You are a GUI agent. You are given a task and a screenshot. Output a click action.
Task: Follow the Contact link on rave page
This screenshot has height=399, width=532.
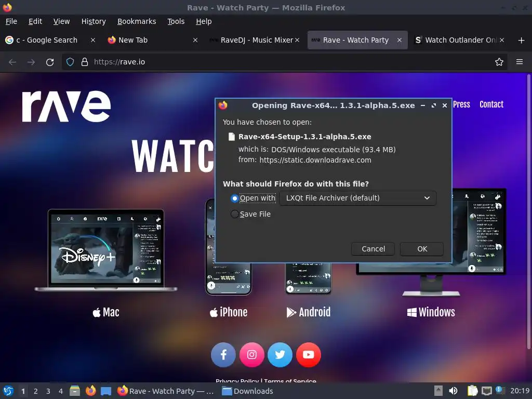pos(491,104)
